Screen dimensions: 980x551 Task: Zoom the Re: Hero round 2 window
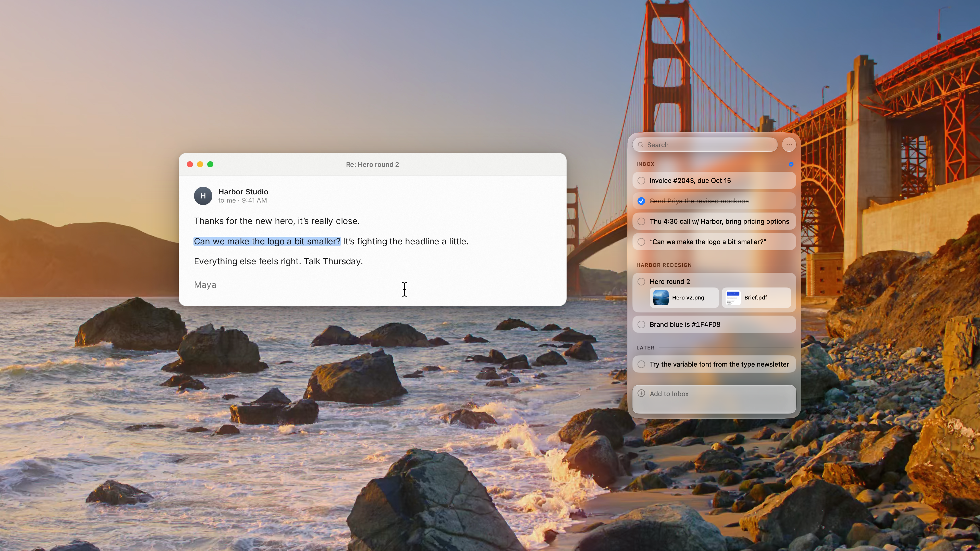tap(210, 164)
